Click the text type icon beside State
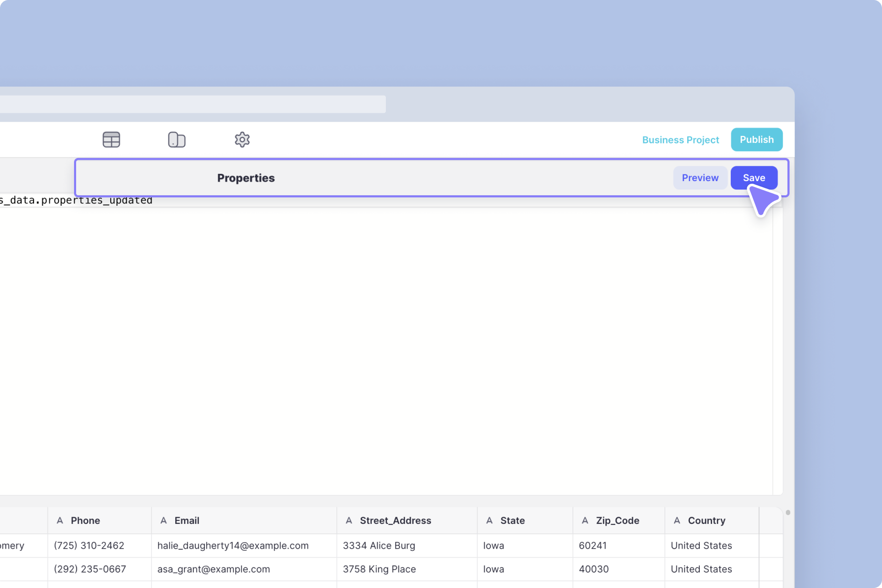Screen dimensions: 882x588 tap(489, 520)
